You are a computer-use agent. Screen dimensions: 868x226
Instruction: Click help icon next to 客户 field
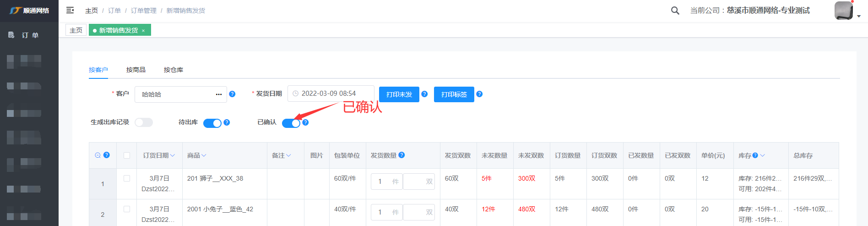(x=232, y=94)
